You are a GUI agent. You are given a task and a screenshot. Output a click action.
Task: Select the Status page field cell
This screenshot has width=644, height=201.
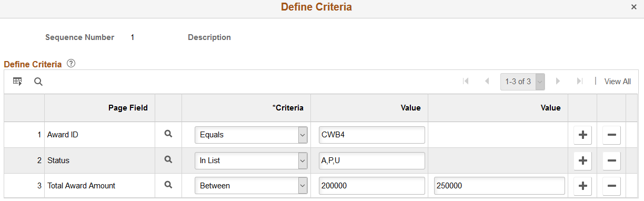58,160
